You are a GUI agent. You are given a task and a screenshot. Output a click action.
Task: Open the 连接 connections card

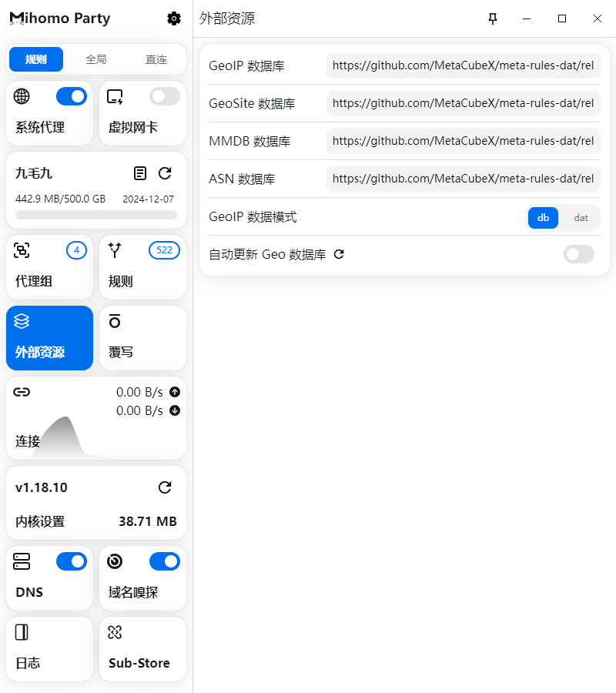coord(96,418)
